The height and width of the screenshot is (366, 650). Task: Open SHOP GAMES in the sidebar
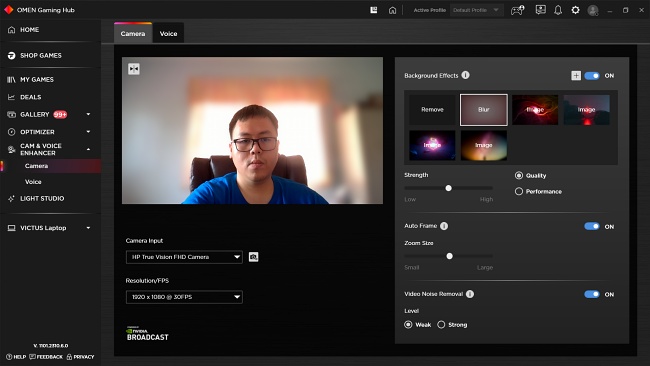point(41,56)
